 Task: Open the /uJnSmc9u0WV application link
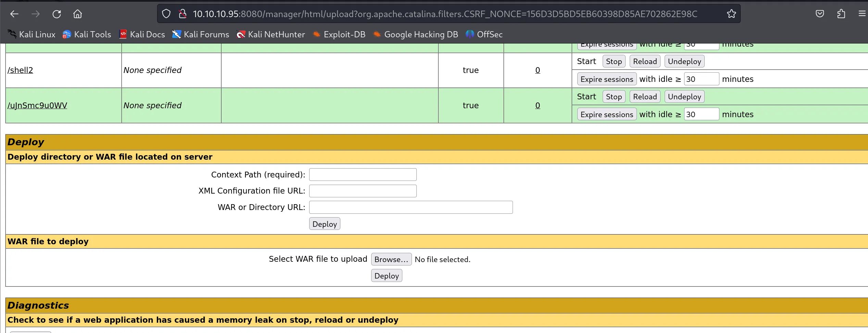(x=37, y=106)
